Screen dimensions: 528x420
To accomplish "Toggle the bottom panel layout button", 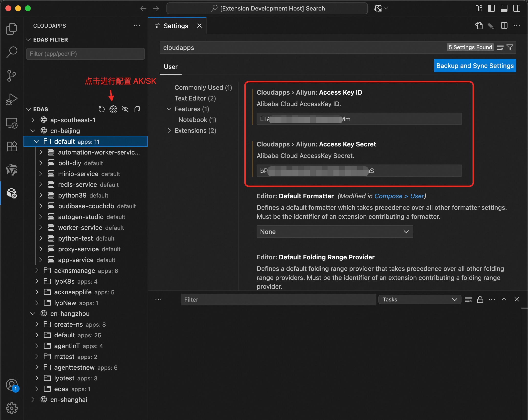I will pyautogui.click(x=504, y=8).
